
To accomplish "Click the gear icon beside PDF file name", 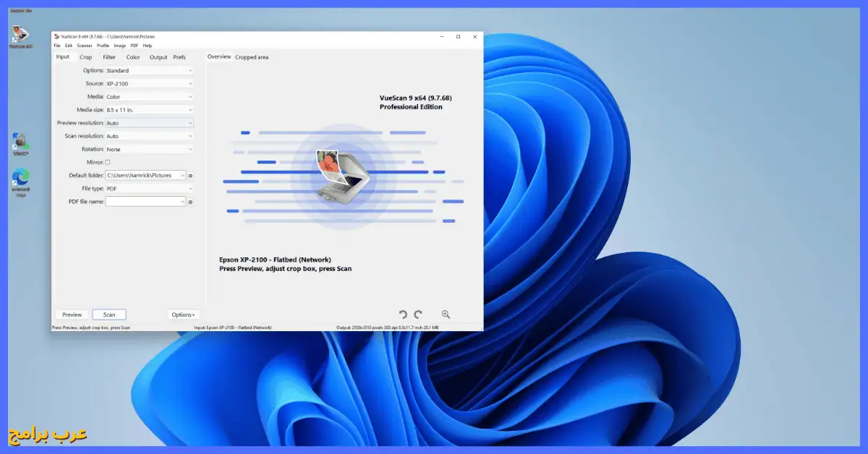I will tap(191, 202).
